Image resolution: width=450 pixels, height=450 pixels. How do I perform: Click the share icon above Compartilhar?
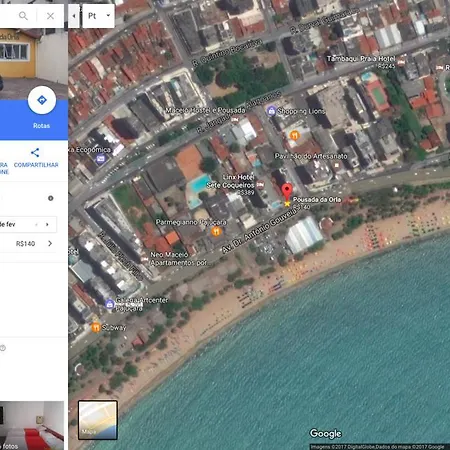pyautogui.click(x=35, y=153)
